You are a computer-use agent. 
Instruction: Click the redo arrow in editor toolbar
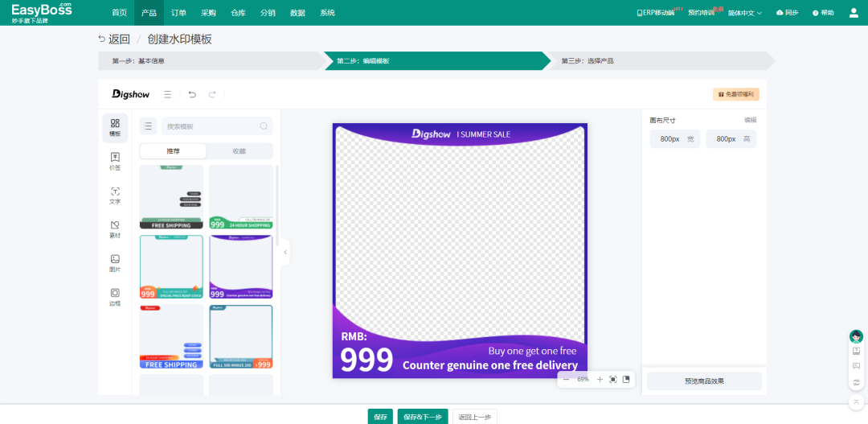point(212,94)
